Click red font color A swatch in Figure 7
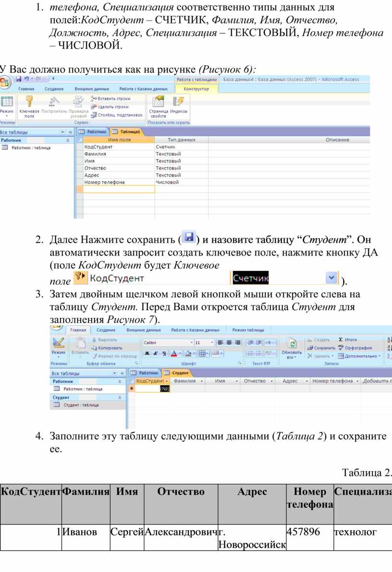 [x=174, y=353]
